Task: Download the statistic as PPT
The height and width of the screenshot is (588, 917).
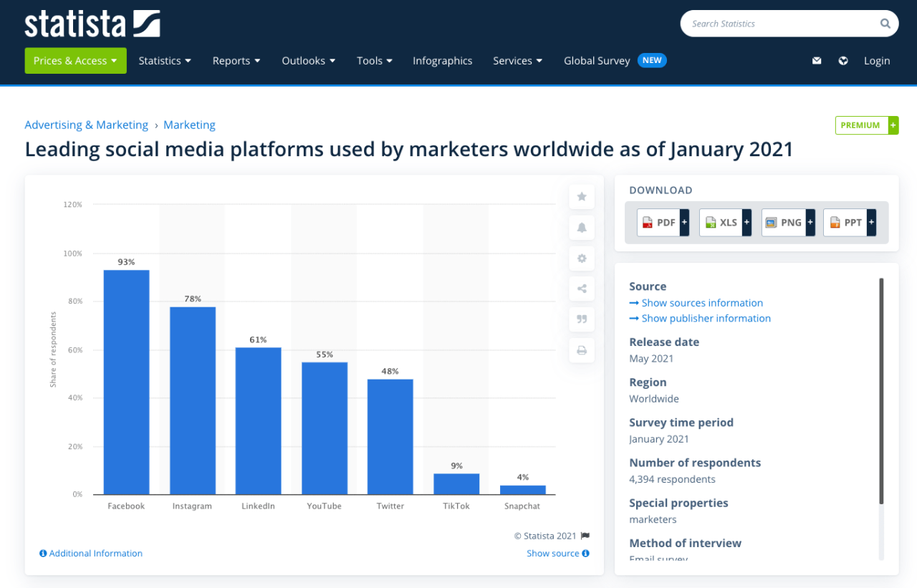Action: (846, 222)
